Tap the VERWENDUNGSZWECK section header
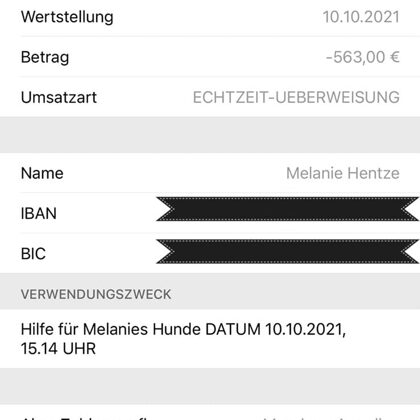Viewport: 420px width, 420px height. [x=96, y=294]
